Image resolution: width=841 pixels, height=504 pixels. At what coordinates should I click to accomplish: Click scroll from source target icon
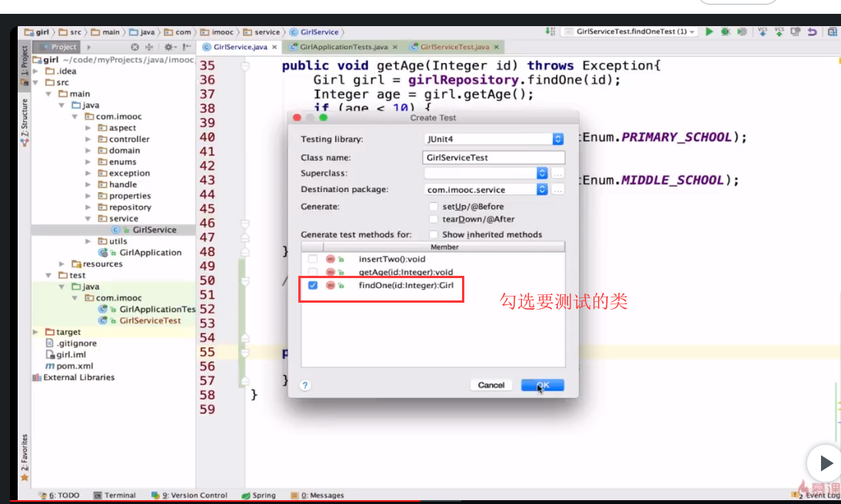pos(135,47)
